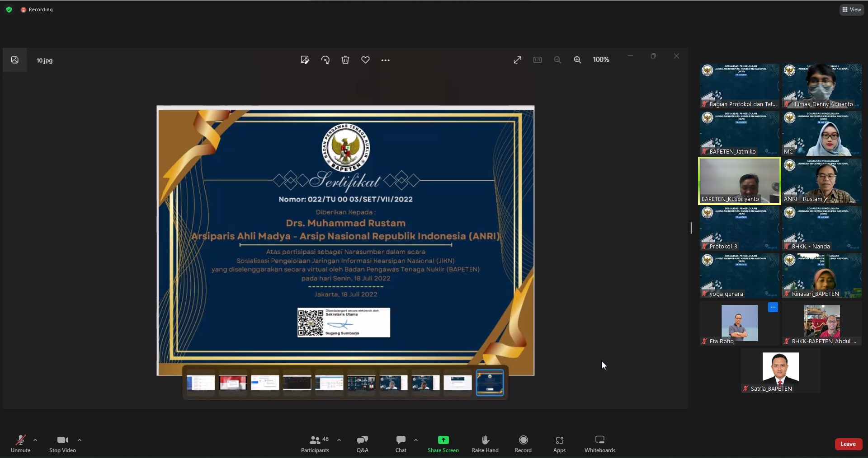Click the blue more options button on Efa Rofiq tile

tap(773, 307)
